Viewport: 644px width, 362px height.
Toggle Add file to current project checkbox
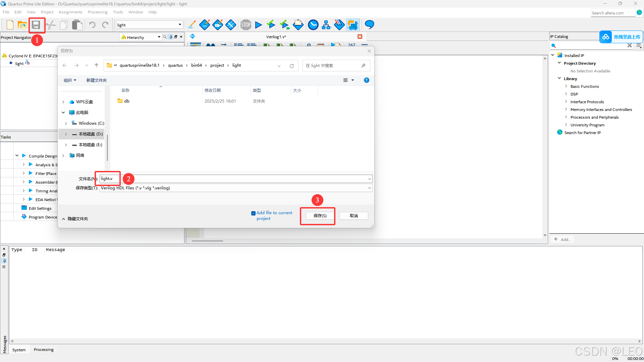pos(253,213)
